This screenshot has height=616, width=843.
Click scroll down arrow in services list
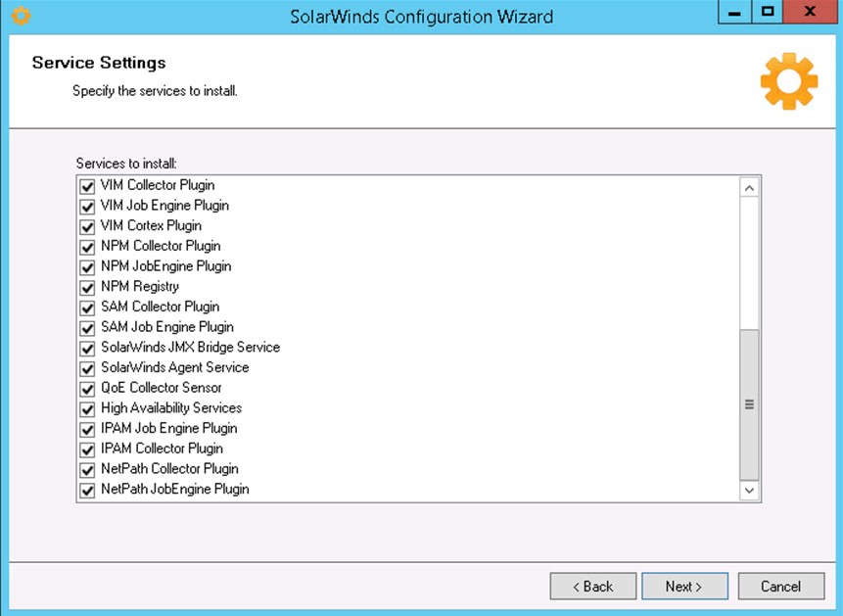click(x=750, y=490)
